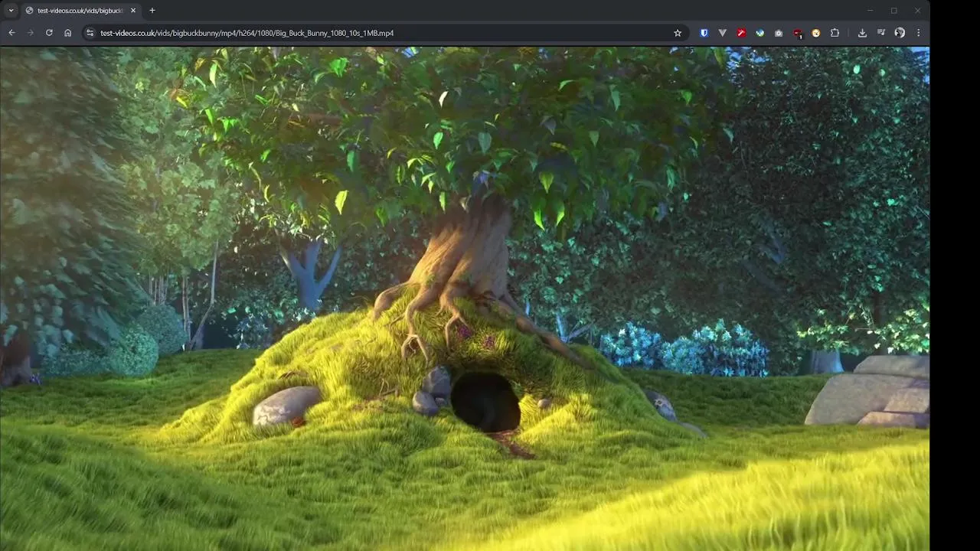Open the gray V-shaped extension
980x551 pixels.
(x=722, y=33)
